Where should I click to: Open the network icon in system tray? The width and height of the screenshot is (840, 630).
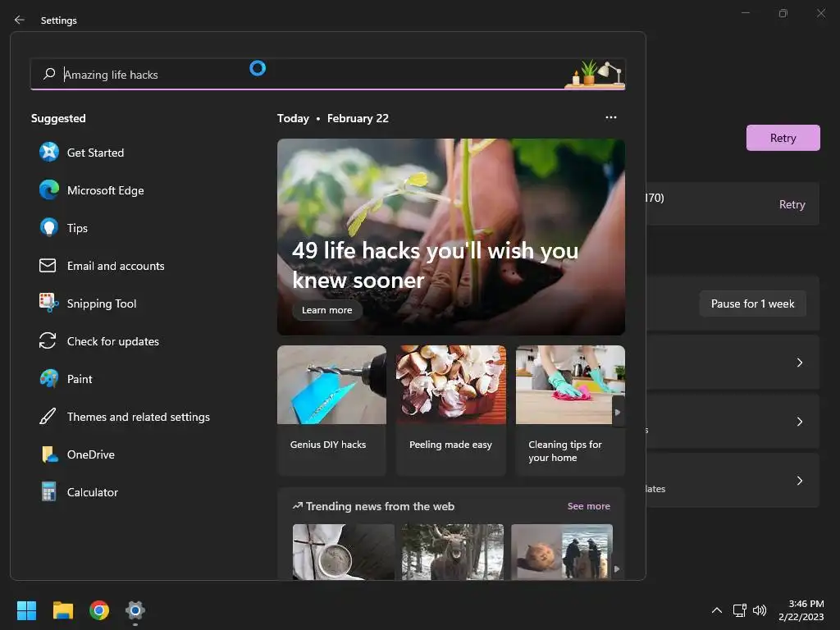tap(740, 610)
